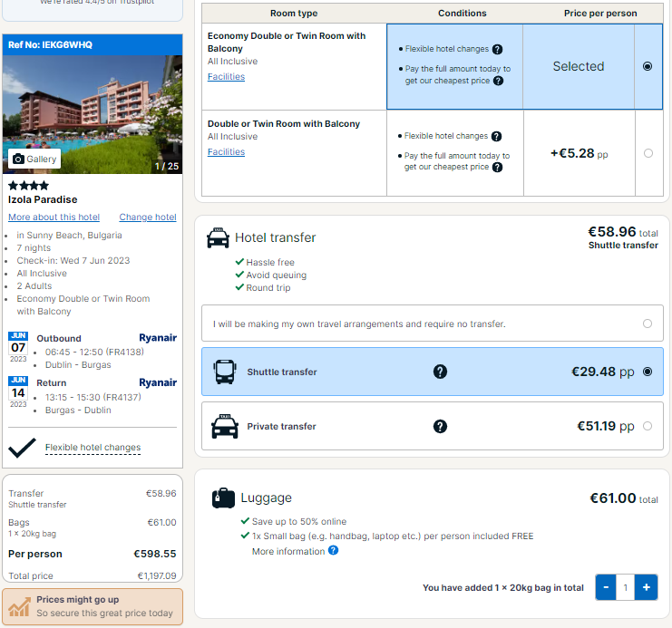The image size is (672, 628).
Task: Click the Room type column header
Action: pyautogui.click(x=294, y=14)
